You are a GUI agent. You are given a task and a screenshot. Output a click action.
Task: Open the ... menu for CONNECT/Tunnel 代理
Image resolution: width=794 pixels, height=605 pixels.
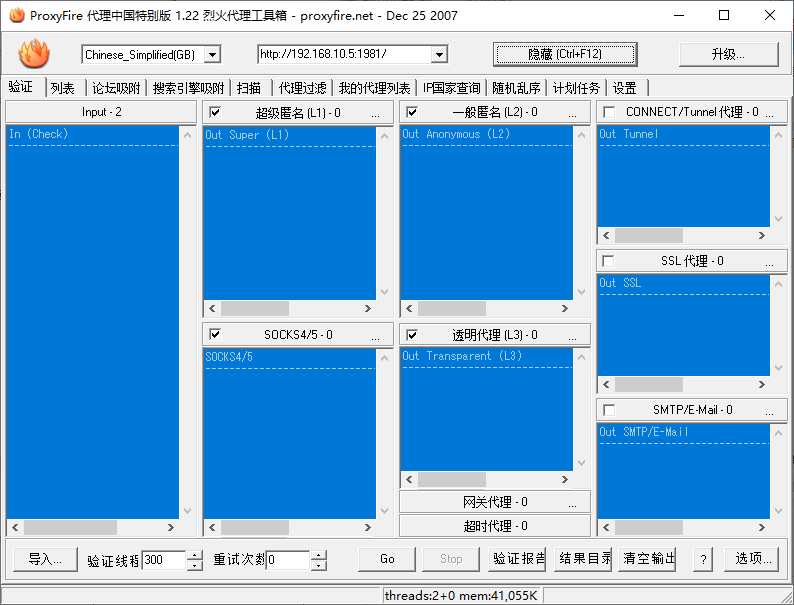click(x=769, y=114)
